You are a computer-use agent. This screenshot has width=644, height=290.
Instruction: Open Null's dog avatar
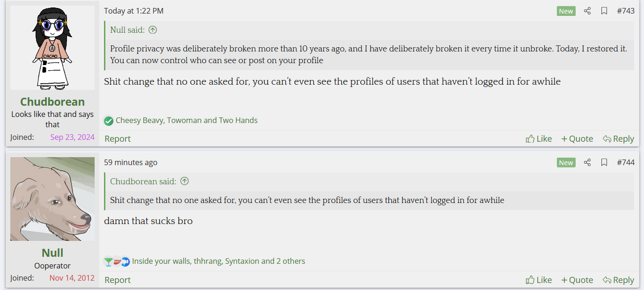coord(52,199)
